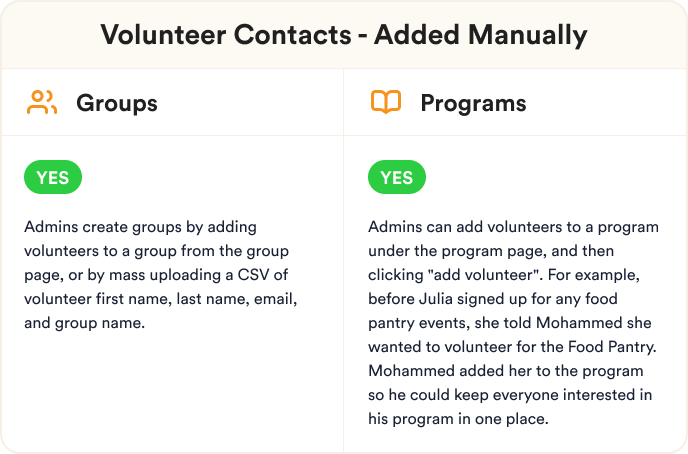Click the name Julia in Programs text
The height and width of the screenshot is (454, 688).
tap(436, 299)
